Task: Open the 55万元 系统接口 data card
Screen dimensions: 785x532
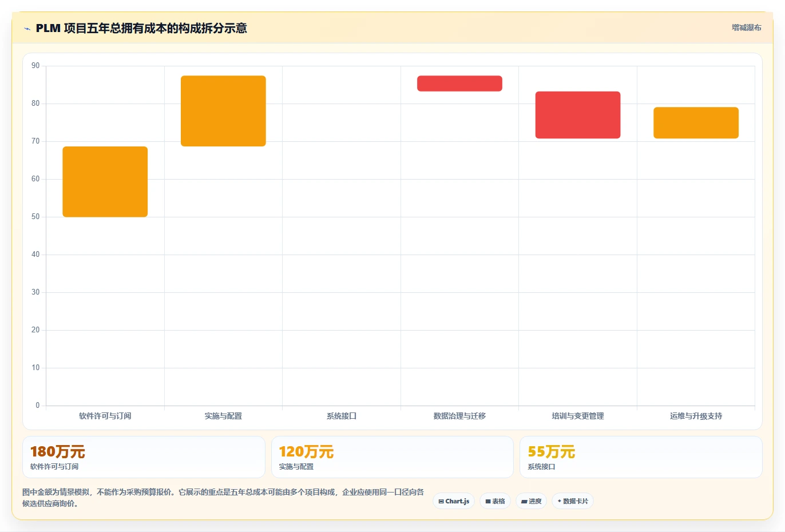Action: [641, 457]
